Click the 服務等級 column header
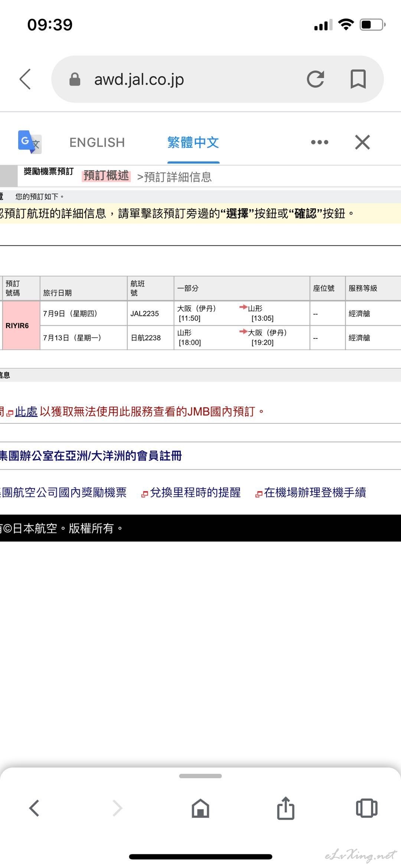The width and height of the screenshot is (401, 868). [363, 288]
